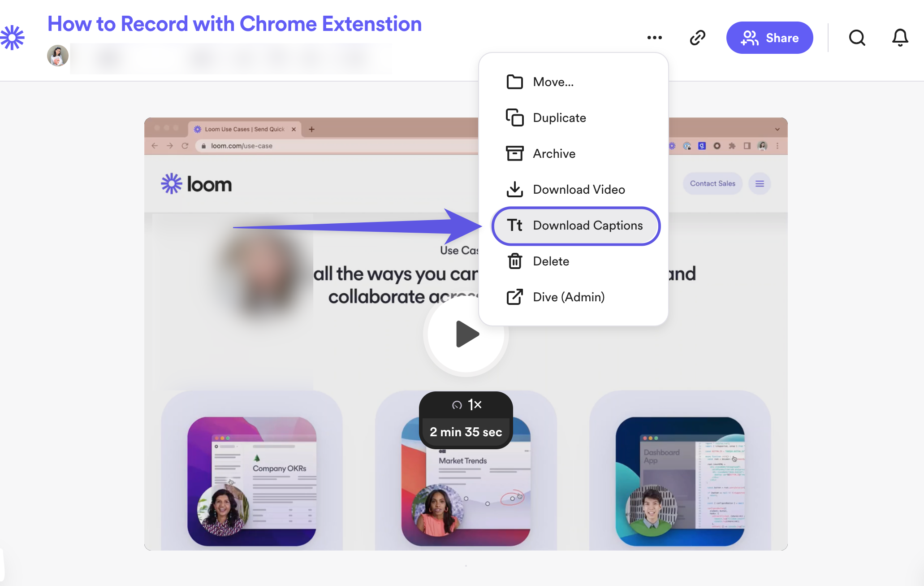Click the Download Video arrow icon

click(x=514, y=189)
